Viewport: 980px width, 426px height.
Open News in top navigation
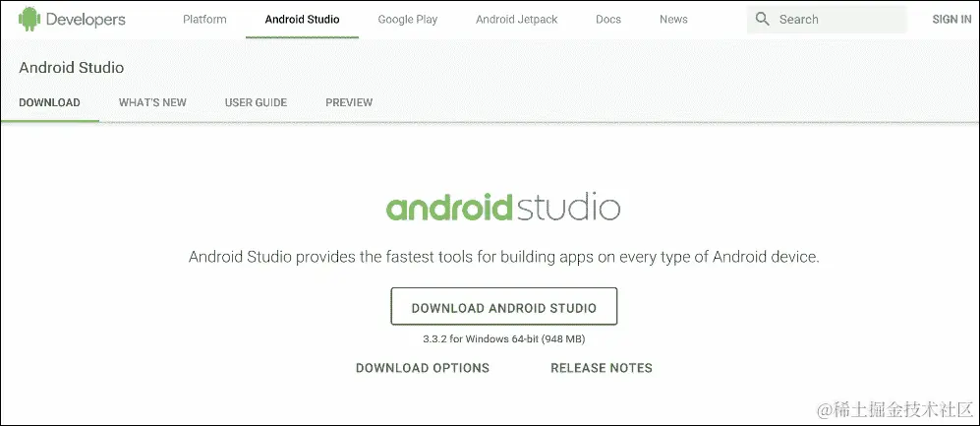[673, 20]
